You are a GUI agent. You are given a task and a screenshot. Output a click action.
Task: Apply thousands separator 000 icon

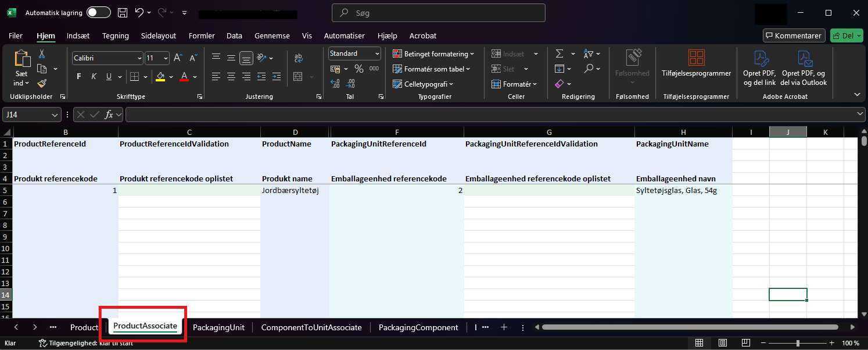coord(374,69)
